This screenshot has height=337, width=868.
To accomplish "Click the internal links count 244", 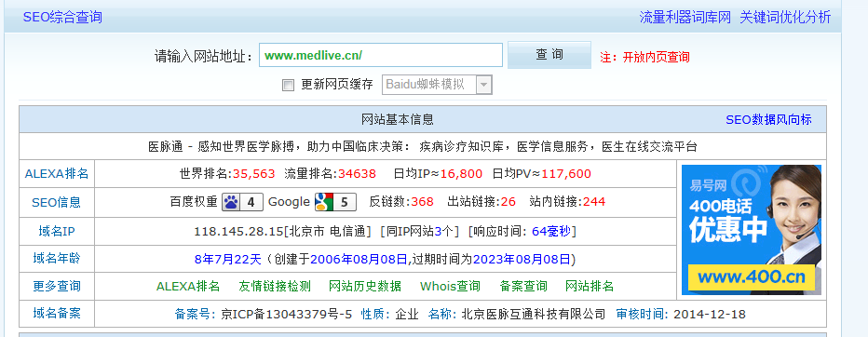I will pos(594,202).
